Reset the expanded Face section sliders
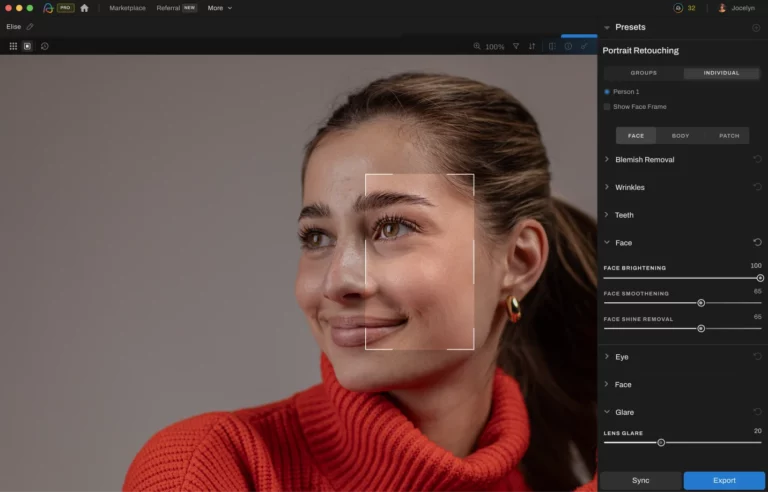The image size is (768, 492). pyautogui.click(x=757, y=242)
